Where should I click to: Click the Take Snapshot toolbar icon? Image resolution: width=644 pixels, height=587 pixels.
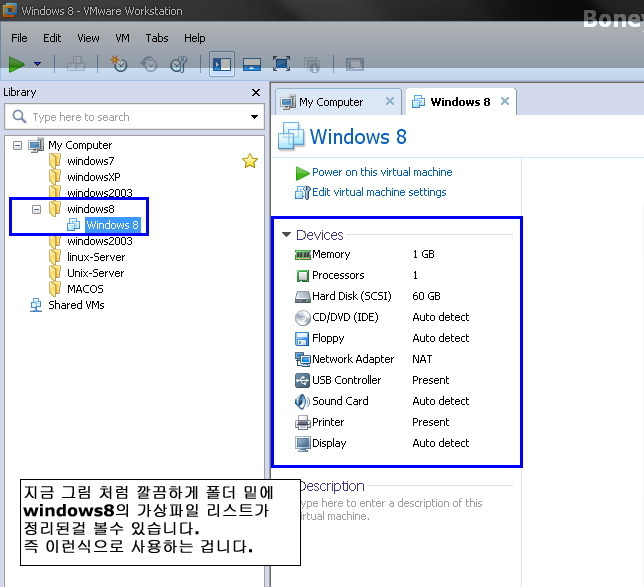point(119,64)
